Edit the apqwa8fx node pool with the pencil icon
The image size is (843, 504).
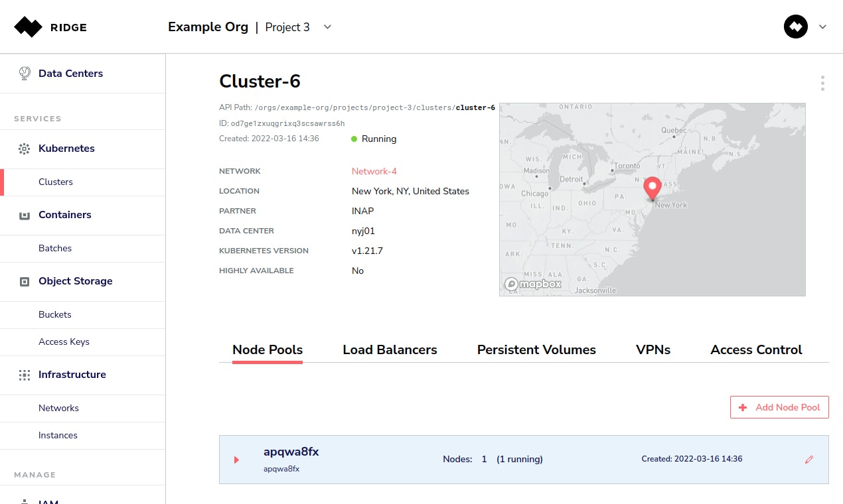(809, 459)
